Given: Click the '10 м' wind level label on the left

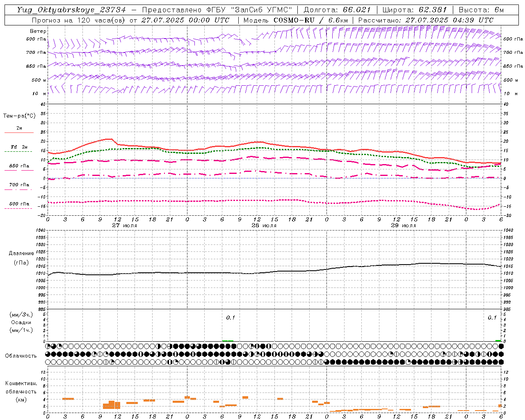Looking at the screenshot, I should point(39,94).
